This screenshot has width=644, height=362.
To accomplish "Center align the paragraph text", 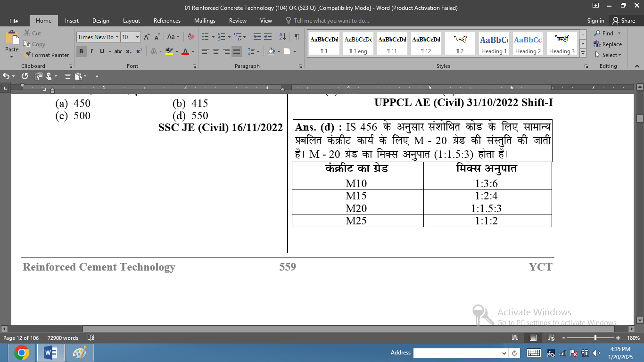I will click(x=216, y=51).
